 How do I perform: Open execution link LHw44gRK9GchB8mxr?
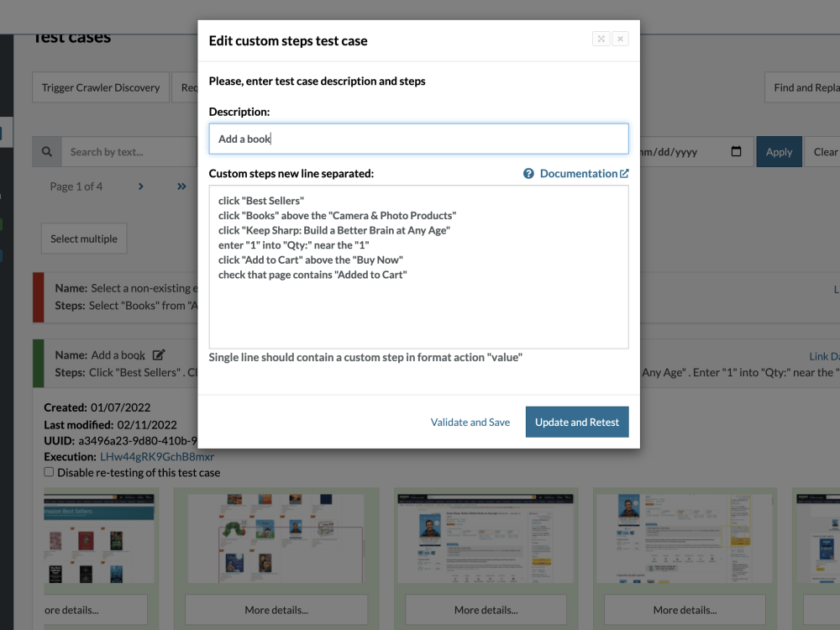pyautogui.click(x=157, y=456)
